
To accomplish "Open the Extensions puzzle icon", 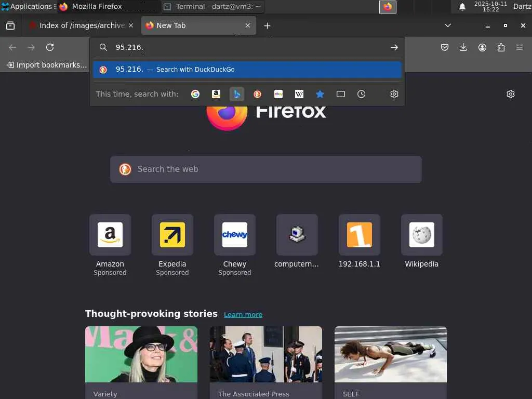I will 501,47.
